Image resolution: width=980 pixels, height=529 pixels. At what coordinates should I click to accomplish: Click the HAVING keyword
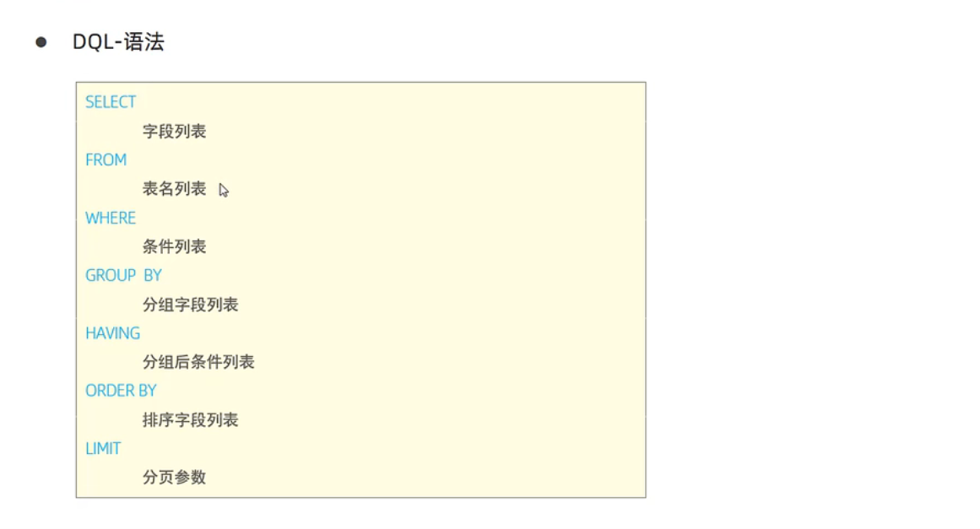click(x=112, y=333)
